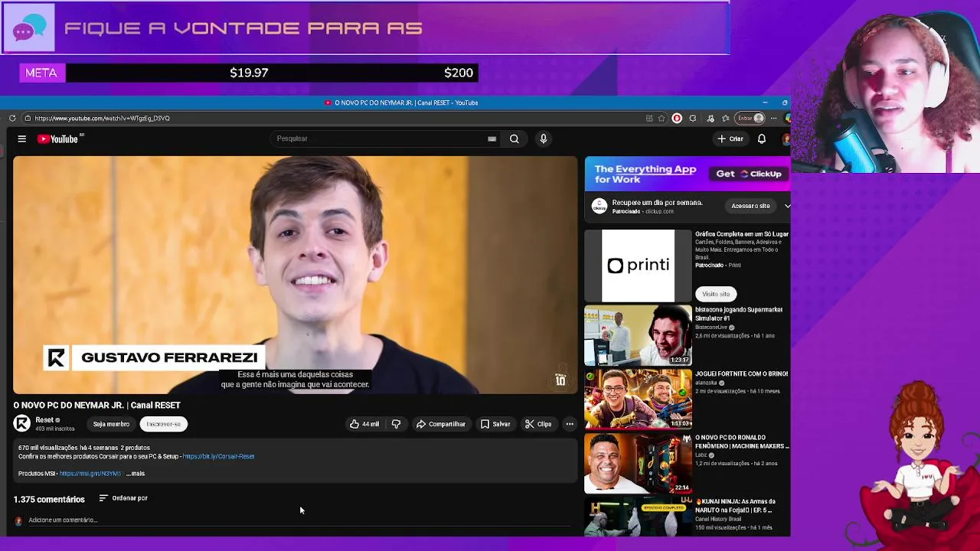Click the META donation goal label
Viewport: 980px width, 551px height.
click(41, 73)
